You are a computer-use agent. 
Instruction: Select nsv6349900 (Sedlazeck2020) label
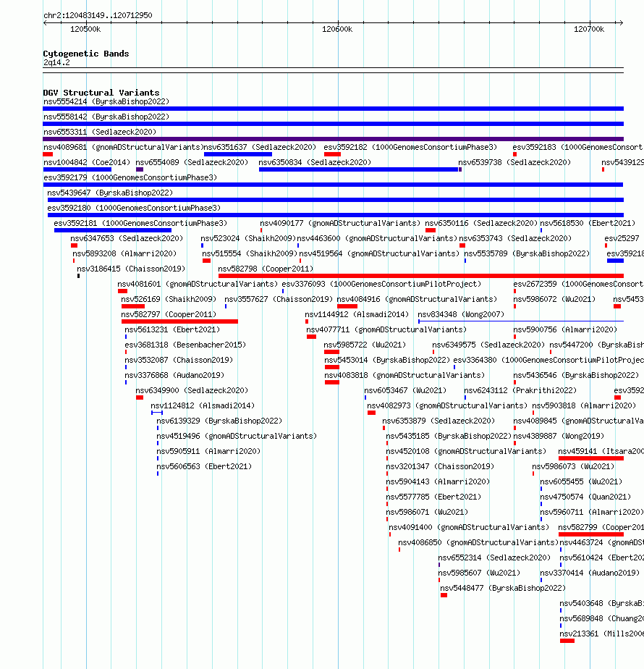click(192, 390)
